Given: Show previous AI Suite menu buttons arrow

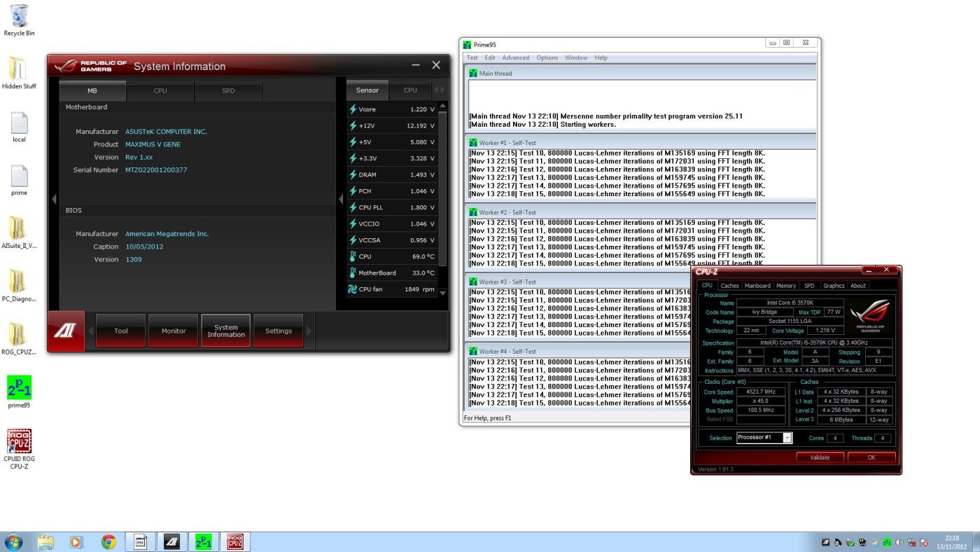Looking at the screenshot, I should [x=90, y=331].
